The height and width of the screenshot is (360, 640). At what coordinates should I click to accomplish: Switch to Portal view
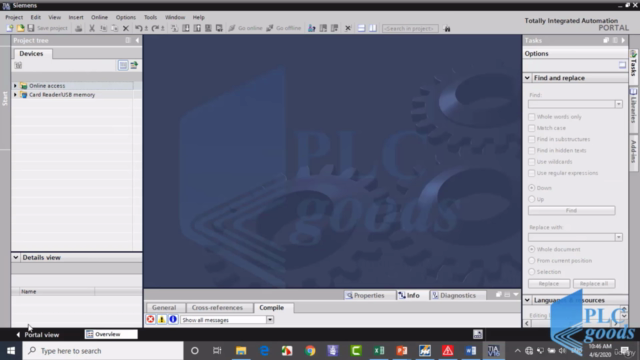[x=38, y=335]
